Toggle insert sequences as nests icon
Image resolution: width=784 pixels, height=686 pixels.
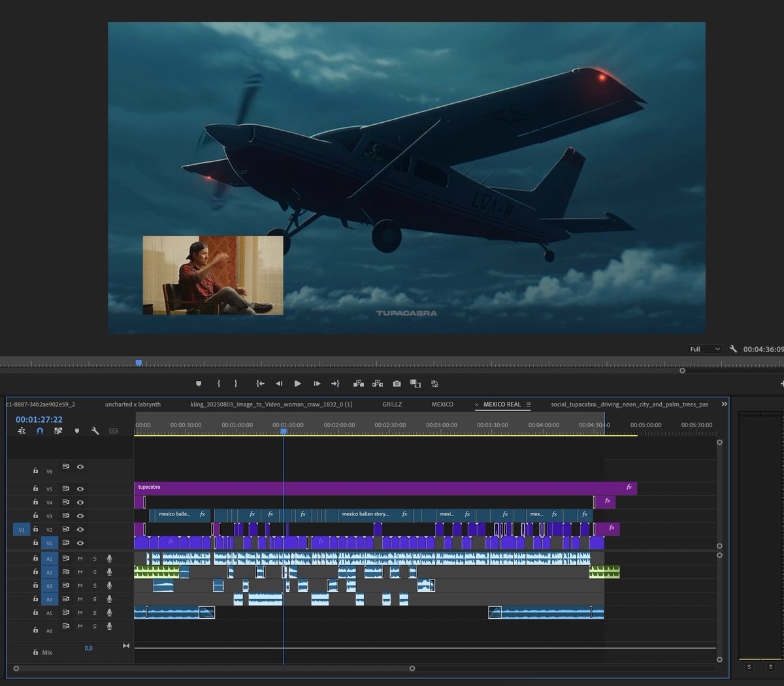22,431
